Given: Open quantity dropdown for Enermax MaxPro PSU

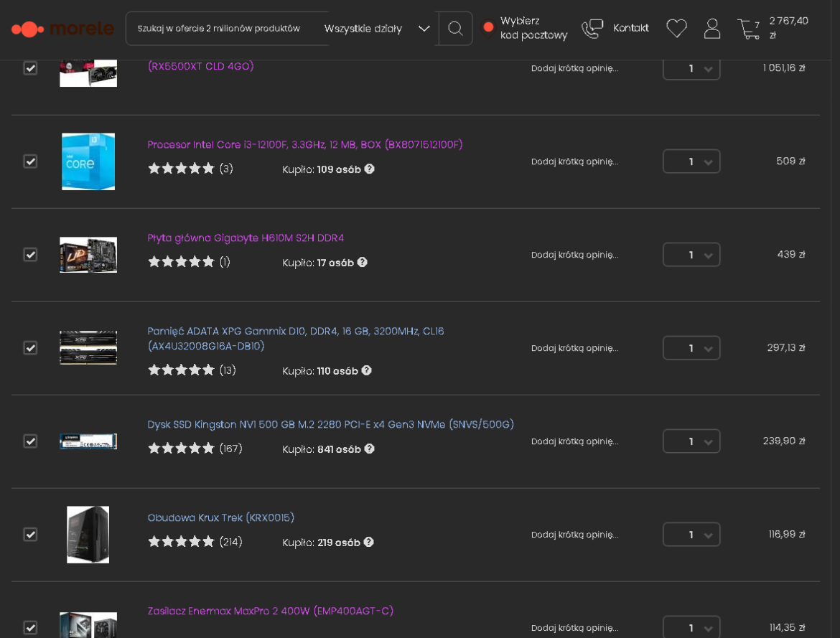Looking at the screenshot, I should tap(691, 627).
